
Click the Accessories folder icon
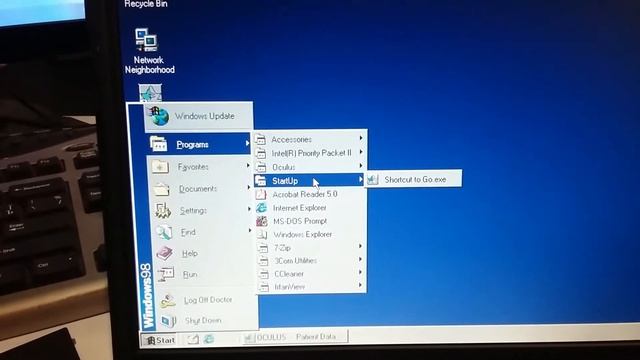point(260,140)
